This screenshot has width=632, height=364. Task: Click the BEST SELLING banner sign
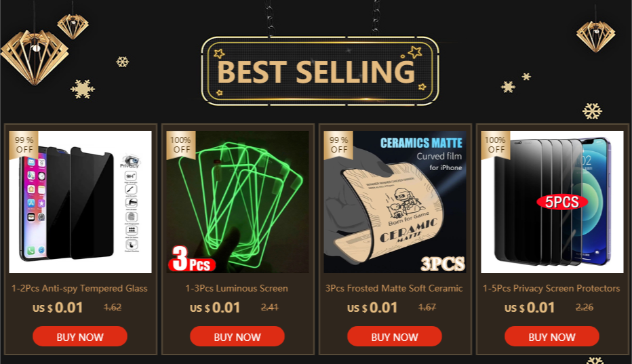tap(319, 71)
